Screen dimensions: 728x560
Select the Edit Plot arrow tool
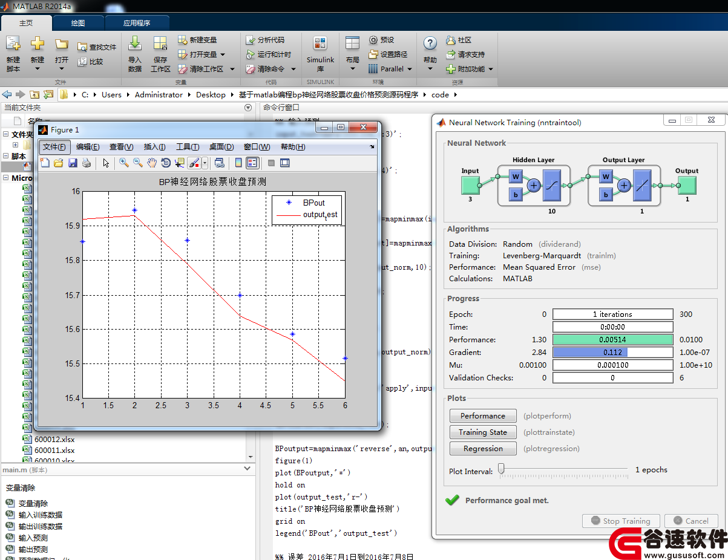(x=106, y=163)
